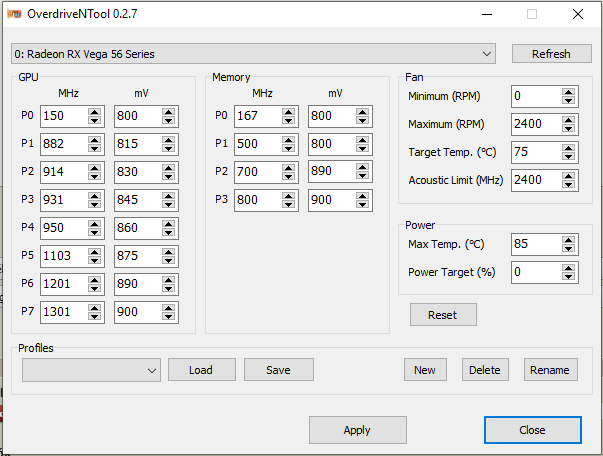
Task: Decrease Acoustic Limit MHz with down arrow
Action: (x=568, y=185)
